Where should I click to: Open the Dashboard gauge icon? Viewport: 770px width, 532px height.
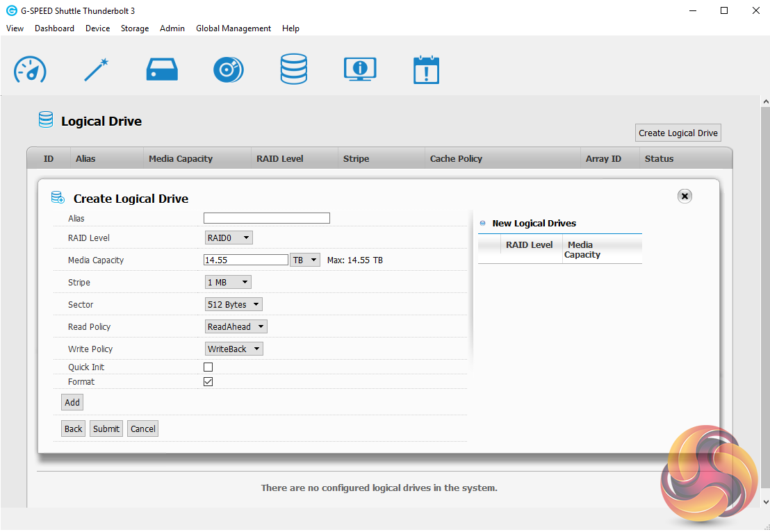click(x=30, y=69)
